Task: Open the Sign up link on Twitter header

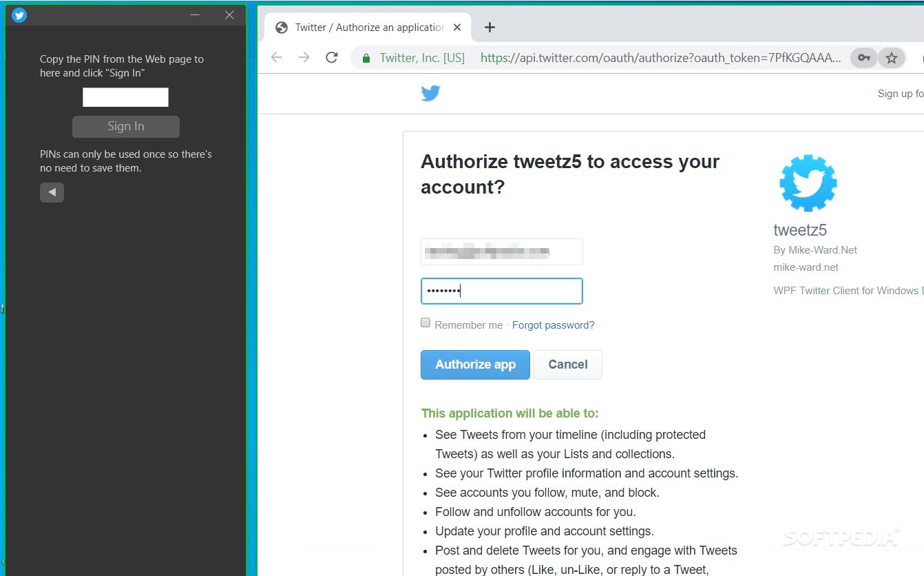Action: click(x=900, y=94)
